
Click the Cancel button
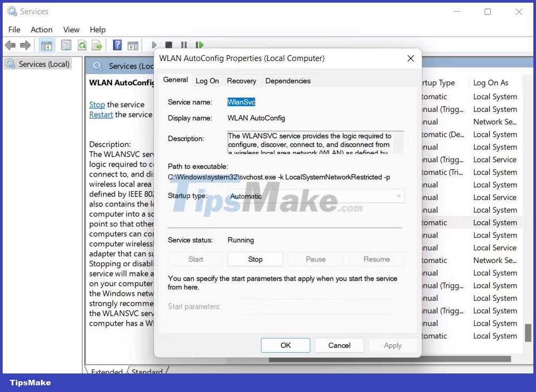tap(339, 345)
